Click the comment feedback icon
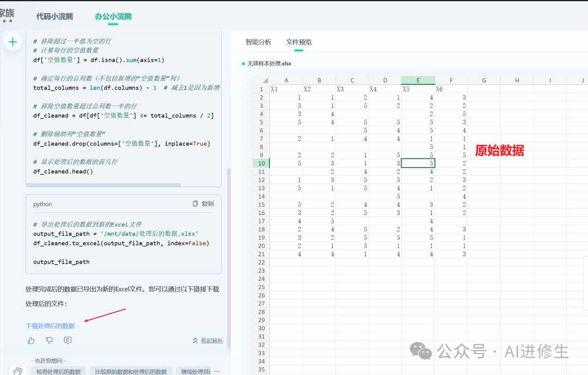This screenshot has height=375, width=588. 68,340
